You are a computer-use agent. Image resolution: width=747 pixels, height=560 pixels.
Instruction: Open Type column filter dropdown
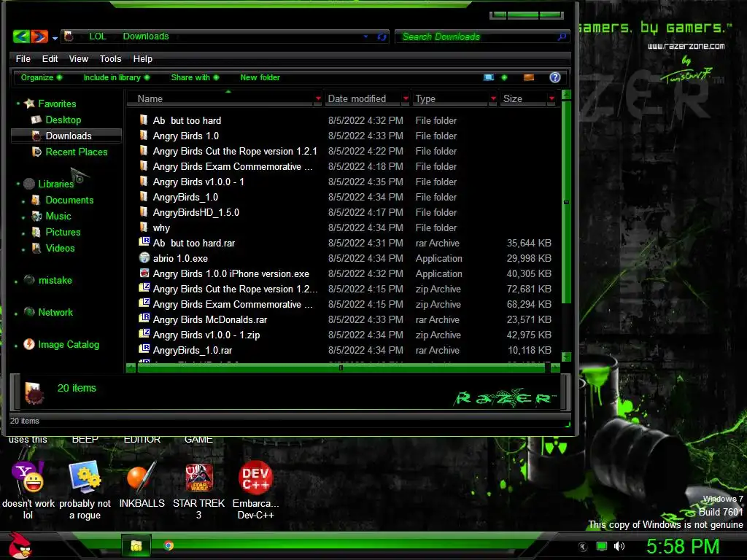pyautogui.click(x=493, y=98)
